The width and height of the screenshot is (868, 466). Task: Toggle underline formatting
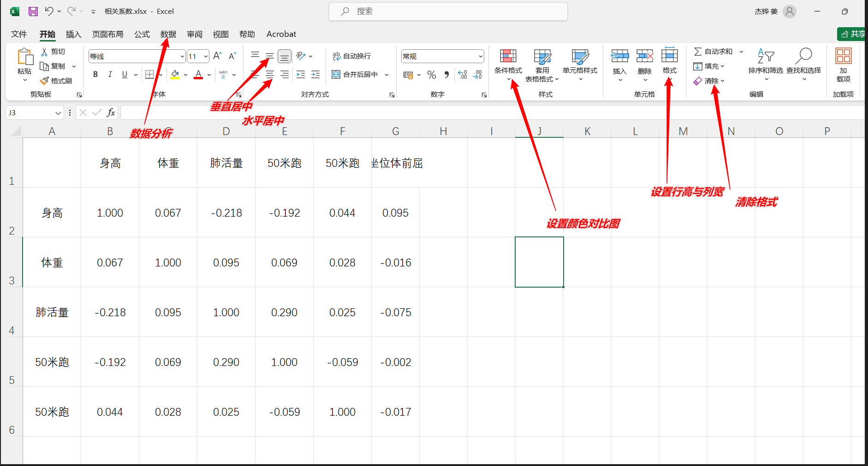click(124, 74)
